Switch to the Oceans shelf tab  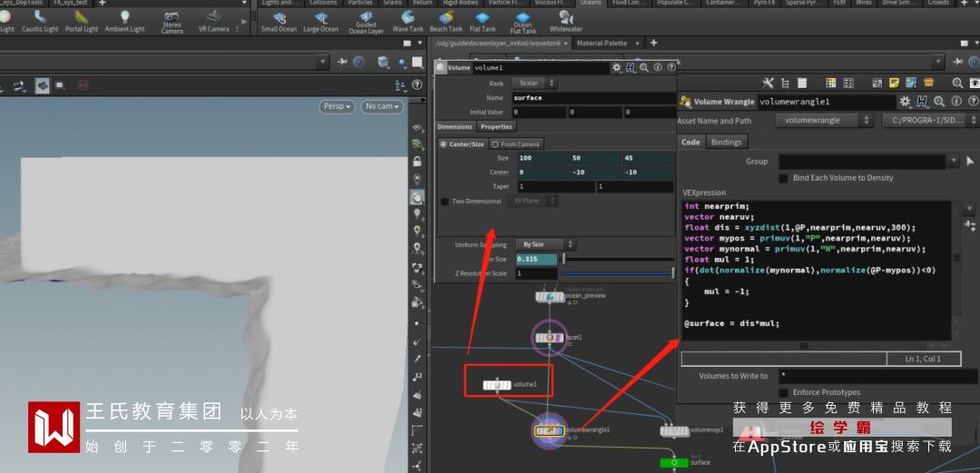(x=590, y=3)
